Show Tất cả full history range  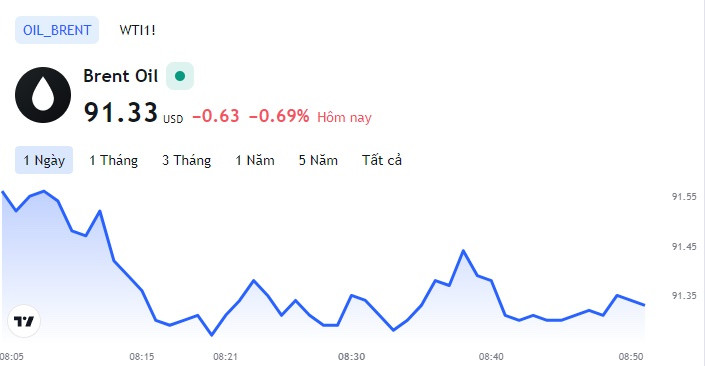(382, 160)
